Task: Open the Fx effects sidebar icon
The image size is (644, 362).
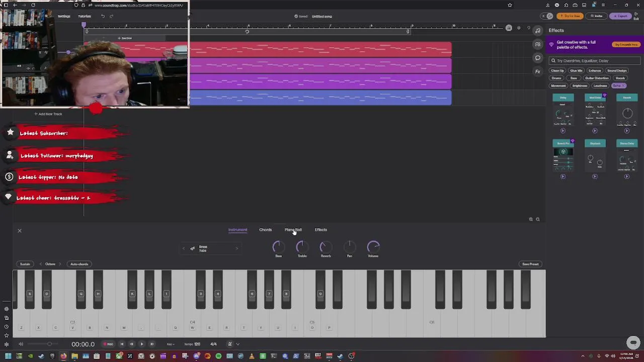Action: pyautogui.click(x=538, y=71)
